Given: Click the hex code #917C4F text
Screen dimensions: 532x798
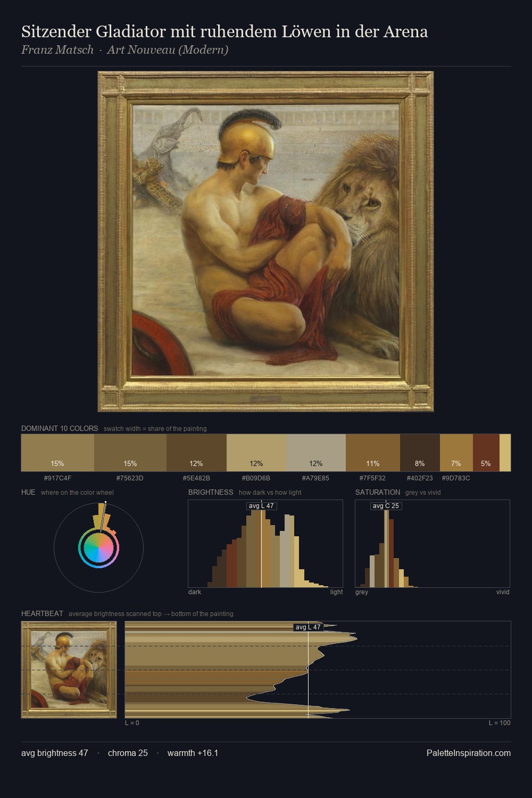Looking at the screenshot, I should tap(57, 478).
